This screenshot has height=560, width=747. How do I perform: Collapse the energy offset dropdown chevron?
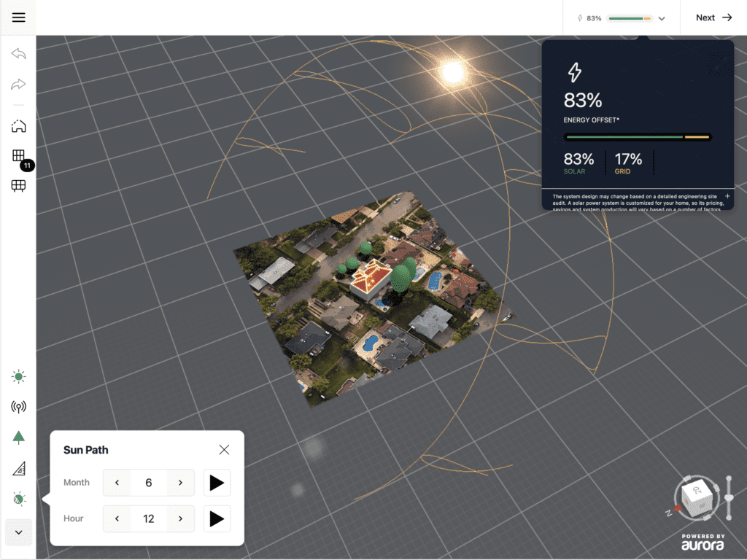click(662, 18)
